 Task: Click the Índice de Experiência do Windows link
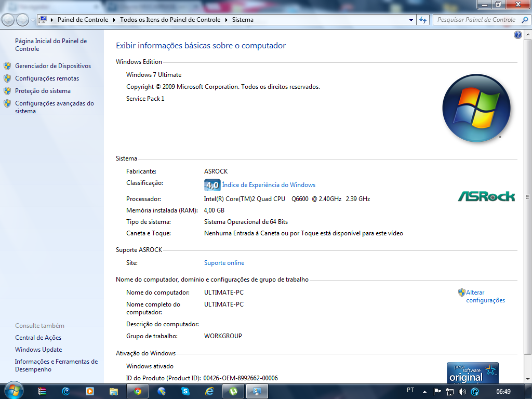click(x=268, y=185)
